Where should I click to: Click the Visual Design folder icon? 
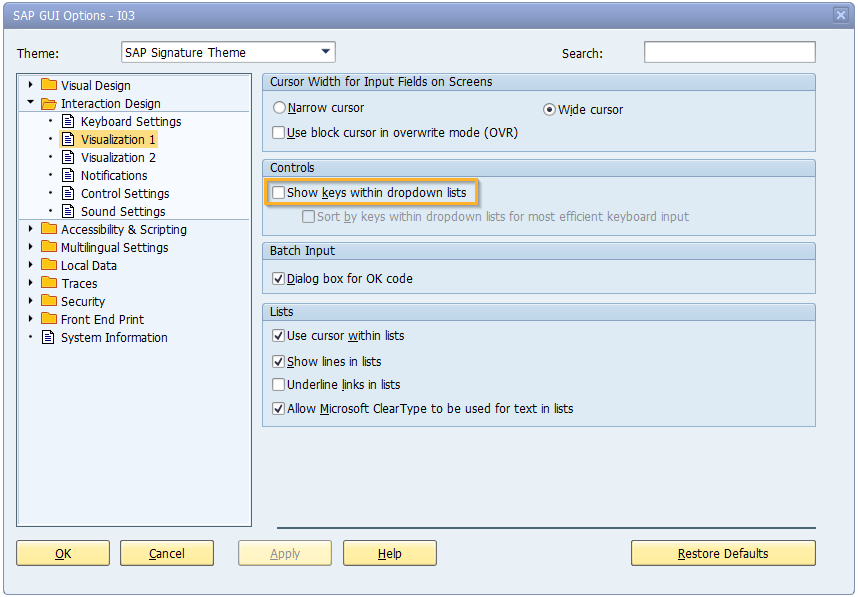point(49,85)
